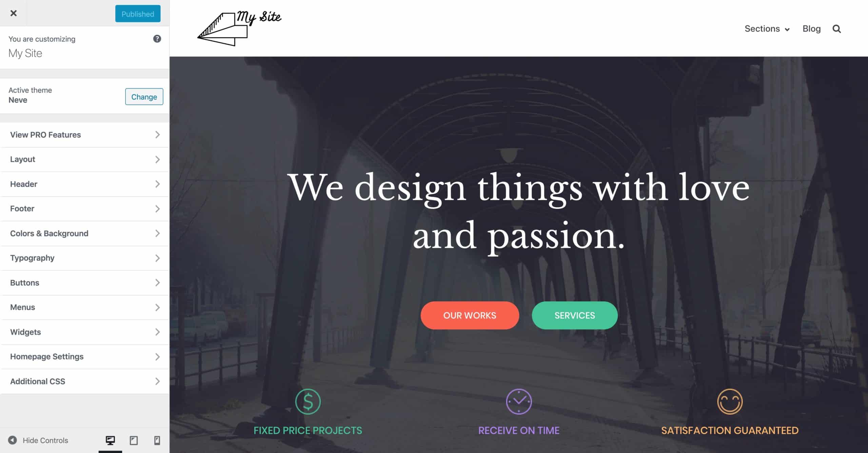Click the close customizer X icon

coord(13,13)
